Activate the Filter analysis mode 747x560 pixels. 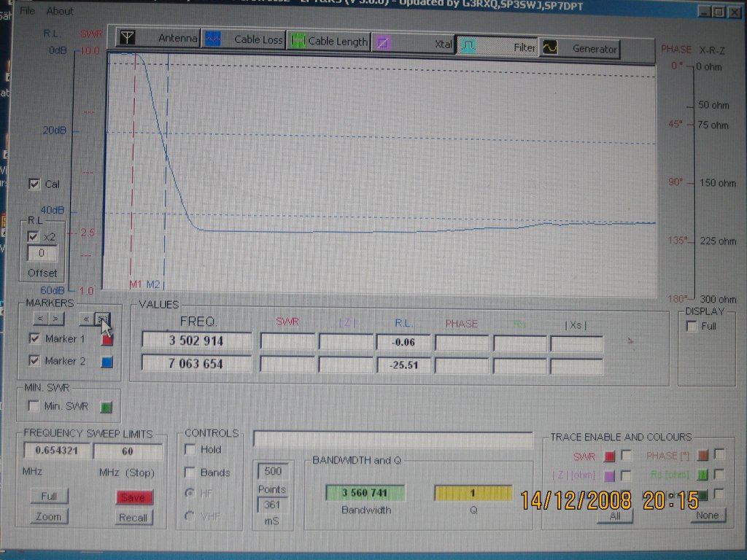(498, 47)
